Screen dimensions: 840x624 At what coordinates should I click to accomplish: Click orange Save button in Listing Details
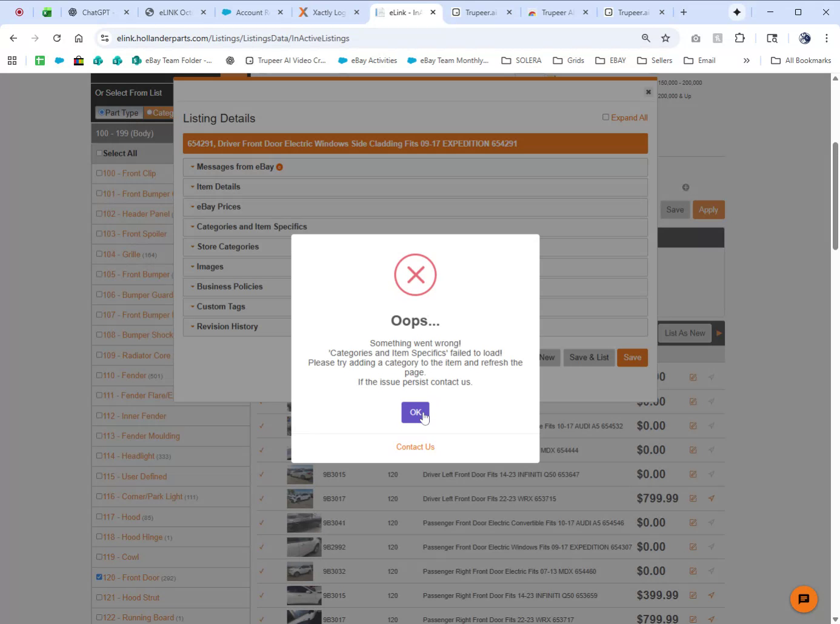pyautogui.click(x=632, y=357)
